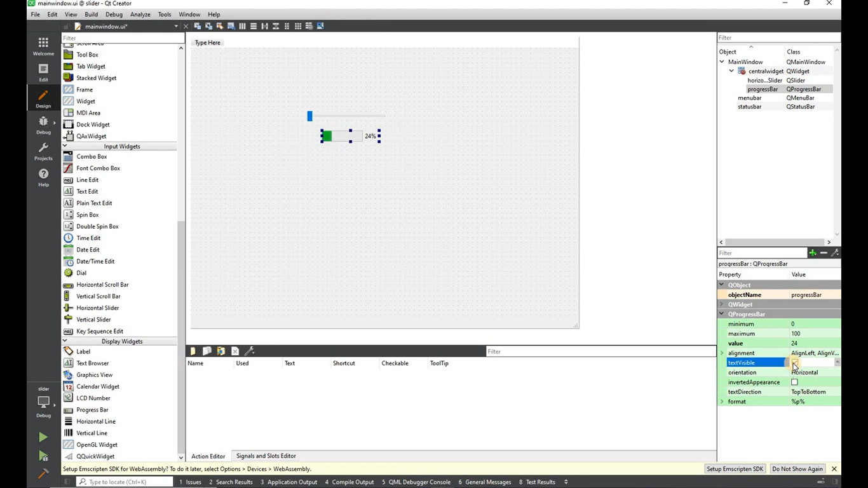Switch to Signals and Slots Editor tab

pos(266,456)
